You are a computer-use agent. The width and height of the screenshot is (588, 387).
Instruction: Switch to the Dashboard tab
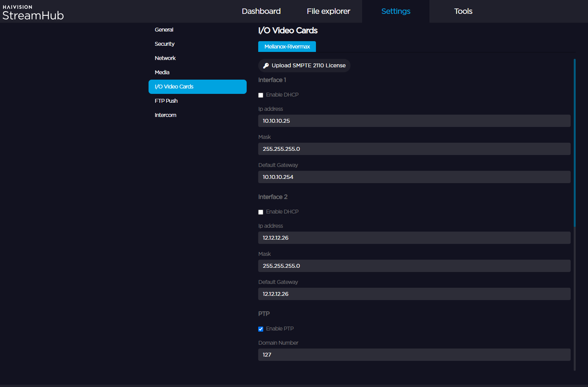click(x=261, y=11)
